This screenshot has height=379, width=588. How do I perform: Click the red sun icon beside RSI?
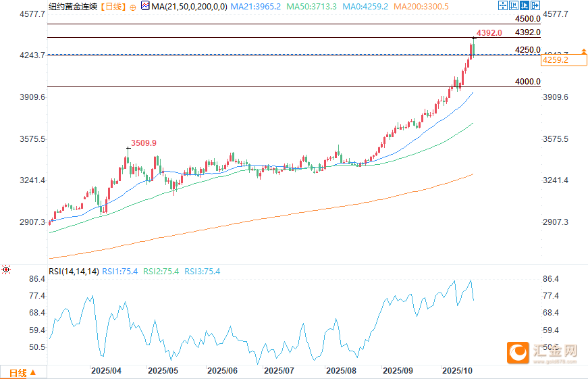pos(6,270)
